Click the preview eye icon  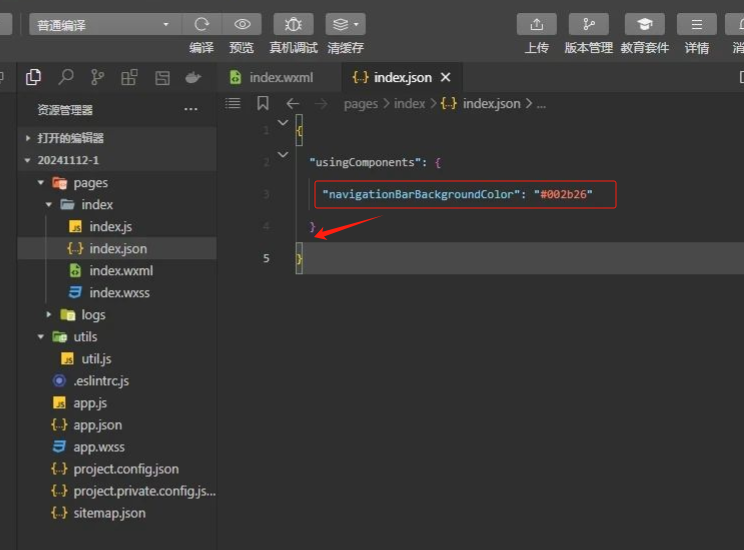click(x=242, y=24)
